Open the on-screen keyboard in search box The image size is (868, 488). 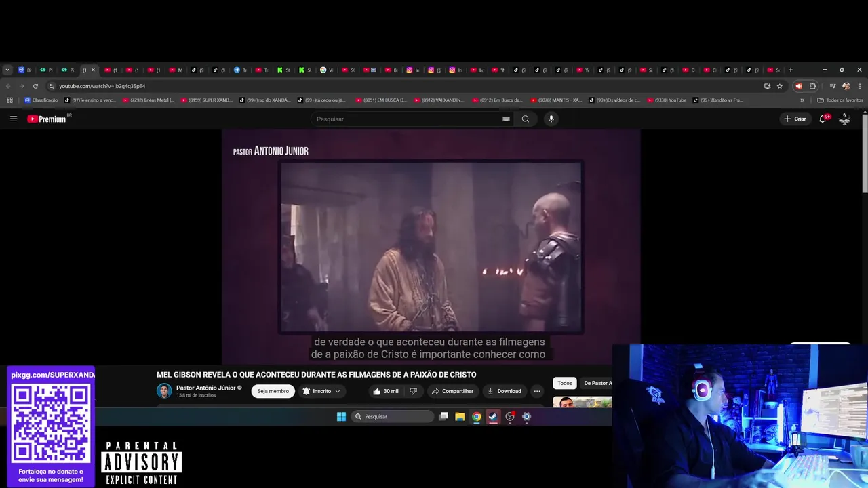pyautogui.click(x=506, y=119)
